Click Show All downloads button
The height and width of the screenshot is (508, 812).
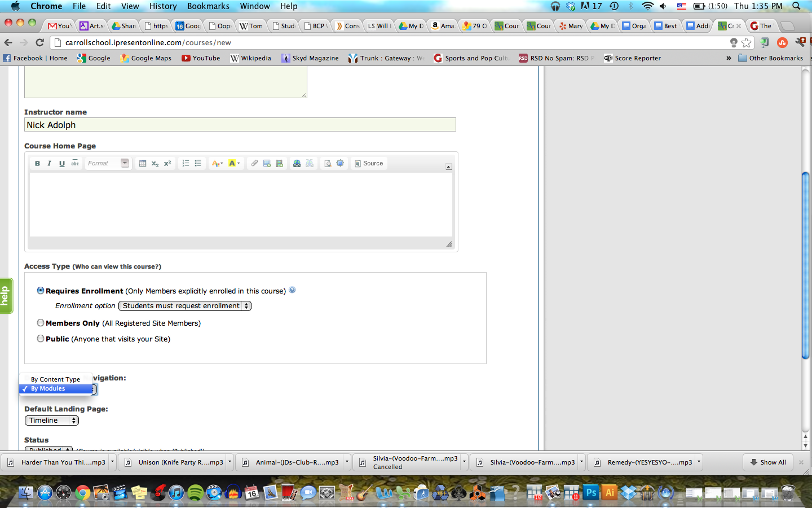coord(768,462)
